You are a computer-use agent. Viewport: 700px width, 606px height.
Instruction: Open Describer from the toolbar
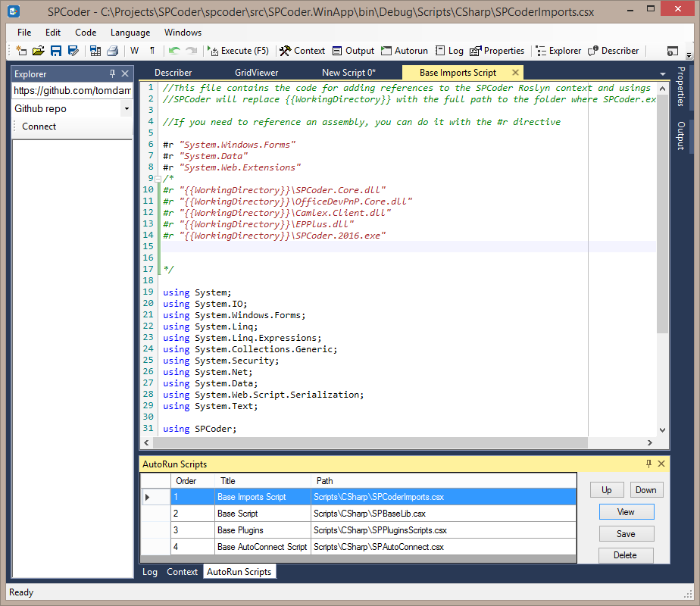[613, 51]
